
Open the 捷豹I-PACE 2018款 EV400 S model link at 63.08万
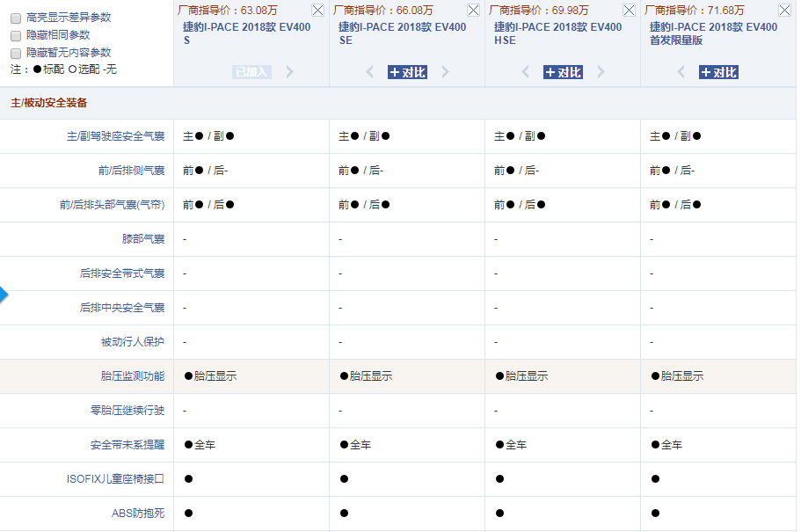click(247, 33)
